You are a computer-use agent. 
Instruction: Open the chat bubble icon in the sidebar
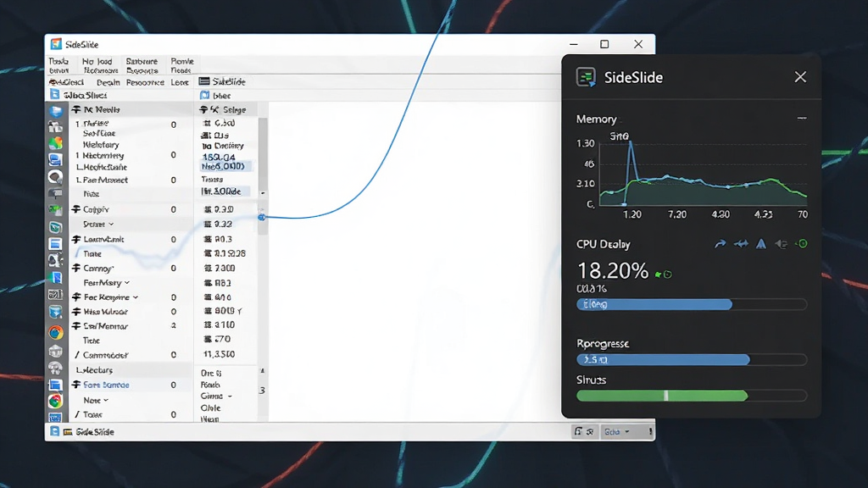coord(55,177)
